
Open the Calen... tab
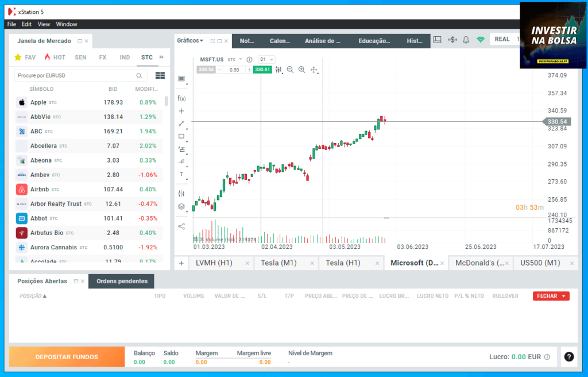[x=280, y=41]
